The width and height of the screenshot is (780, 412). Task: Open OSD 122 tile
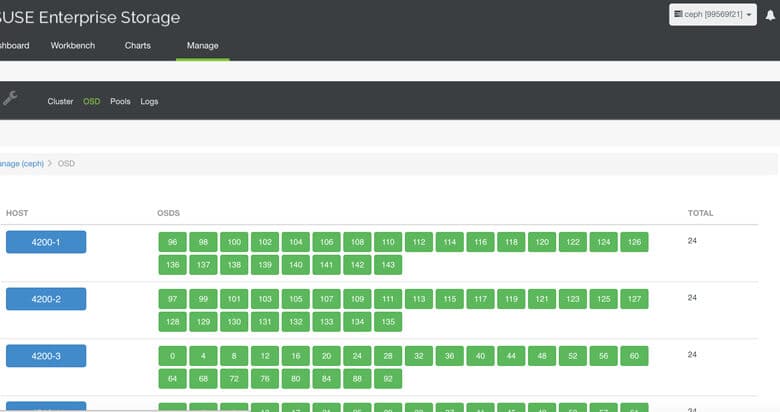point(573,242)
